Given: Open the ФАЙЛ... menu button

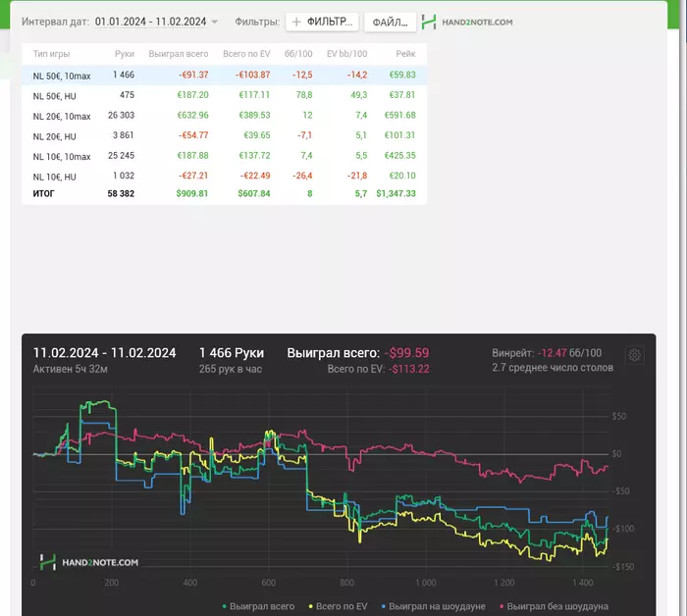Looking at the screenshot, I should point(389,22).
